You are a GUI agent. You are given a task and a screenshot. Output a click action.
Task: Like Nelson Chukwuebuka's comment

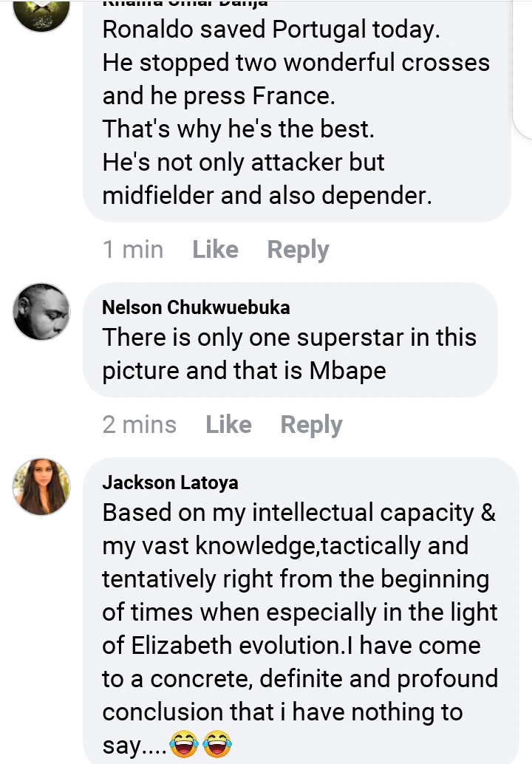228,424
